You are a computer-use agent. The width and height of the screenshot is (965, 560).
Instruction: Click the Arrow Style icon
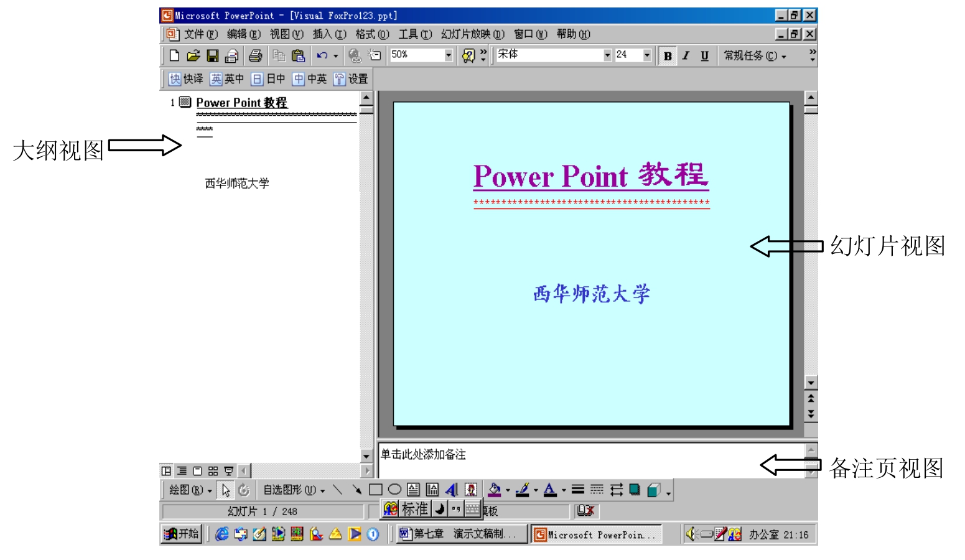click(617, 490)
